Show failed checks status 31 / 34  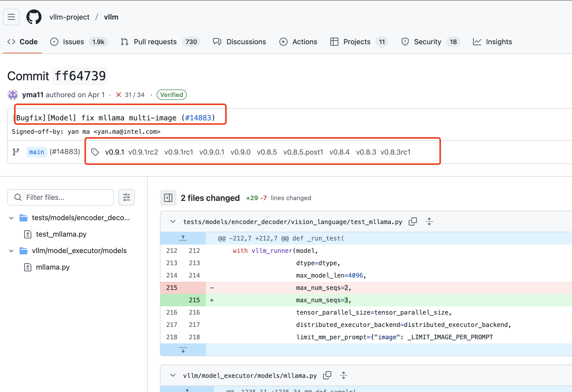[130, 95]
